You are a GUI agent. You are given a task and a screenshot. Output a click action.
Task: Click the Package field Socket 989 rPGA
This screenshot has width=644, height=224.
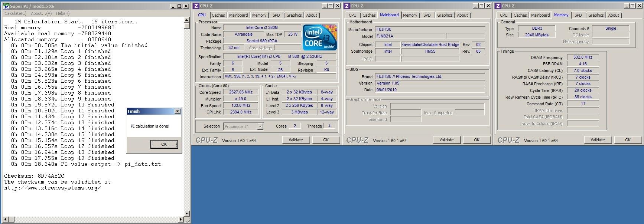pos(262,41)
